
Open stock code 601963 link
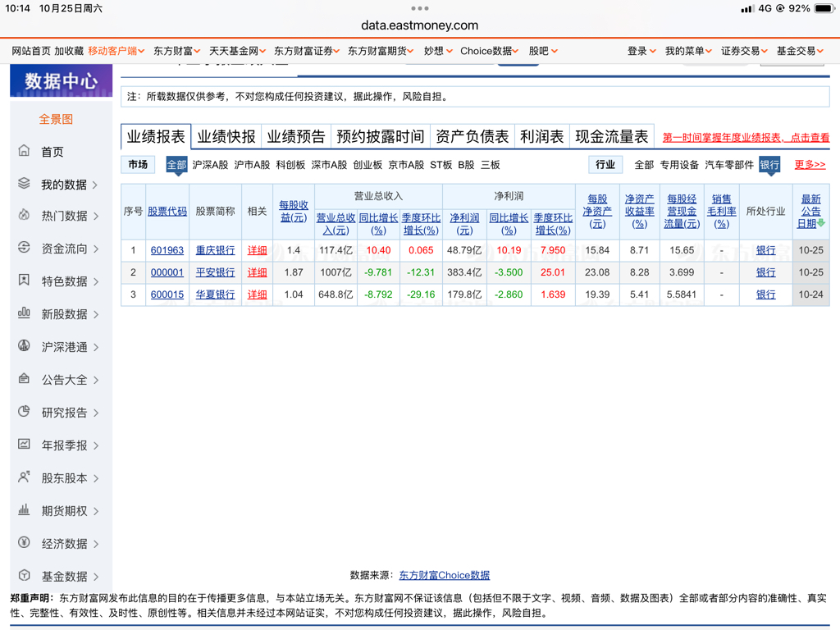[x=167, y=250]
